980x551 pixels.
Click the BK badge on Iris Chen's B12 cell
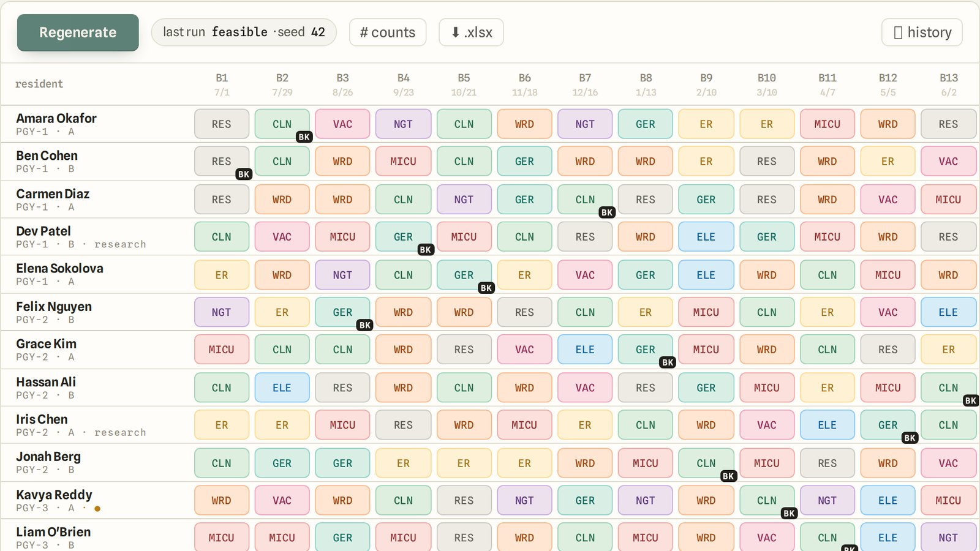pos(910,438)
